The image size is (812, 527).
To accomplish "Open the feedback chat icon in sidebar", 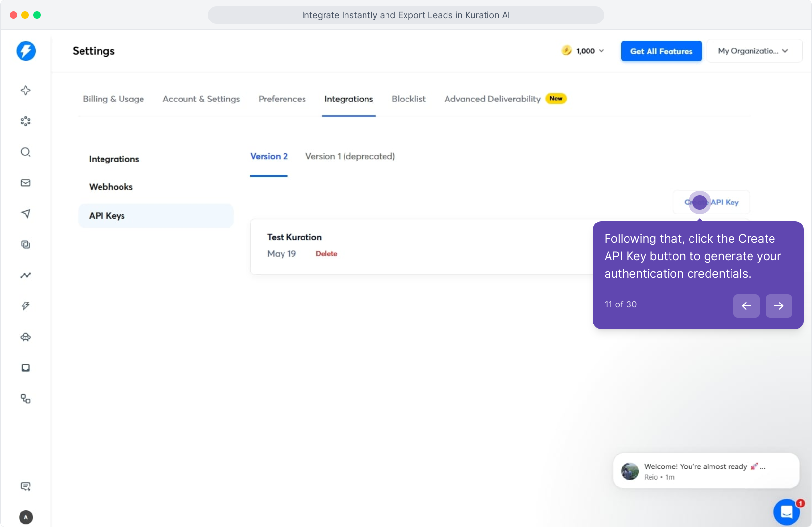I will point(26,486).
